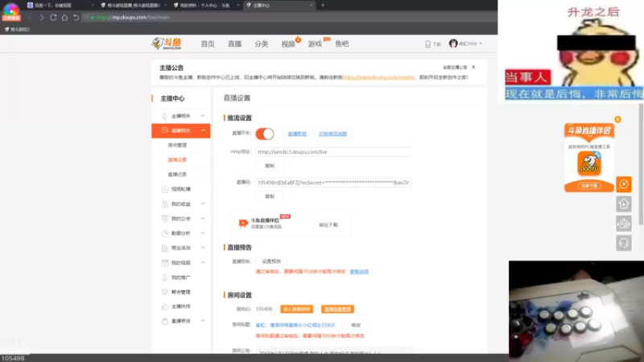Click the 我的推广 icon in sidebar
Viewport: 644px width, 362px height.
pos(165,278)
